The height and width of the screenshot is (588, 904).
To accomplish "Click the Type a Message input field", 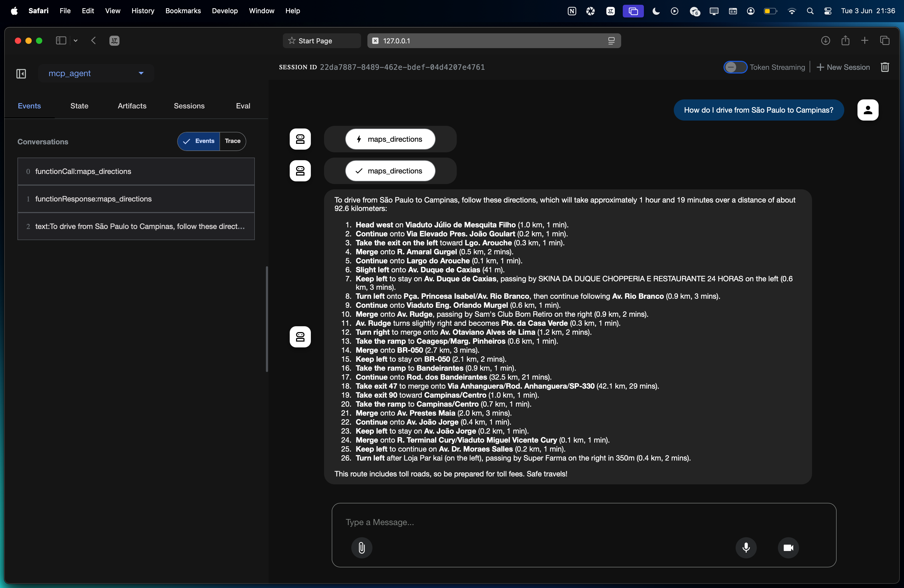I will (x=532, y=522).
